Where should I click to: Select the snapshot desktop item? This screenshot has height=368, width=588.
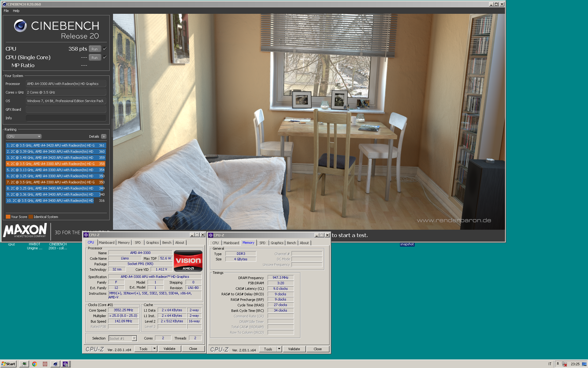pos(407,244)
